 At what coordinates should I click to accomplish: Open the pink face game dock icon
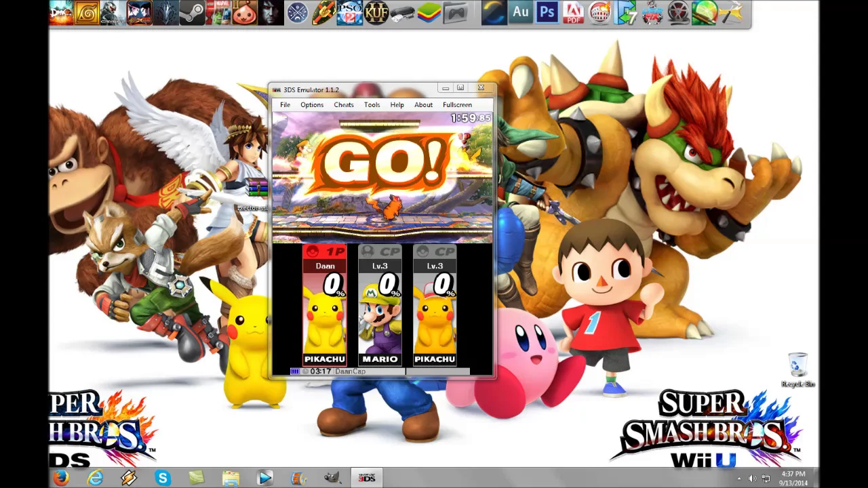click(244, 13)
